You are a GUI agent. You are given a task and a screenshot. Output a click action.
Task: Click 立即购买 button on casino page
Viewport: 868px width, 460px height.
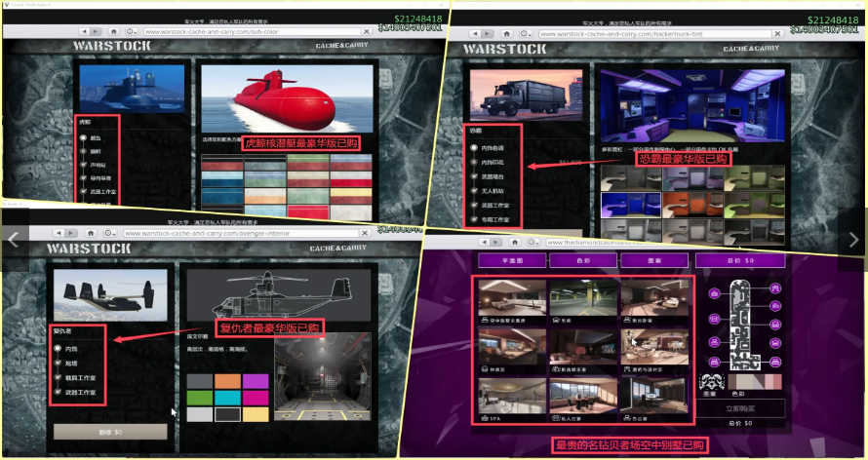(740, 408)
